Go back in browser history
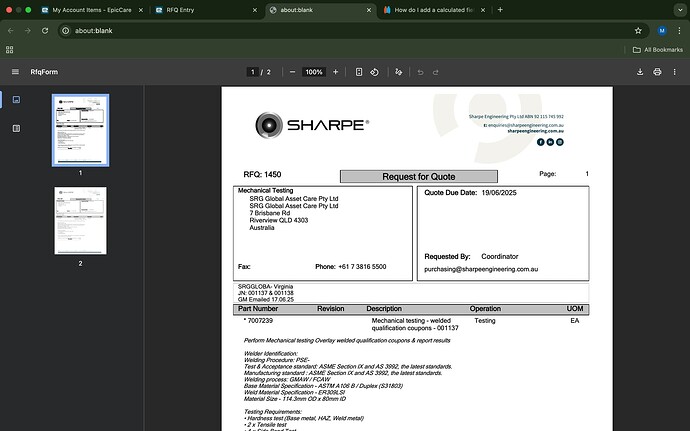Image resolution: width=690 pixels, height=431 pixels. (11, 30)
